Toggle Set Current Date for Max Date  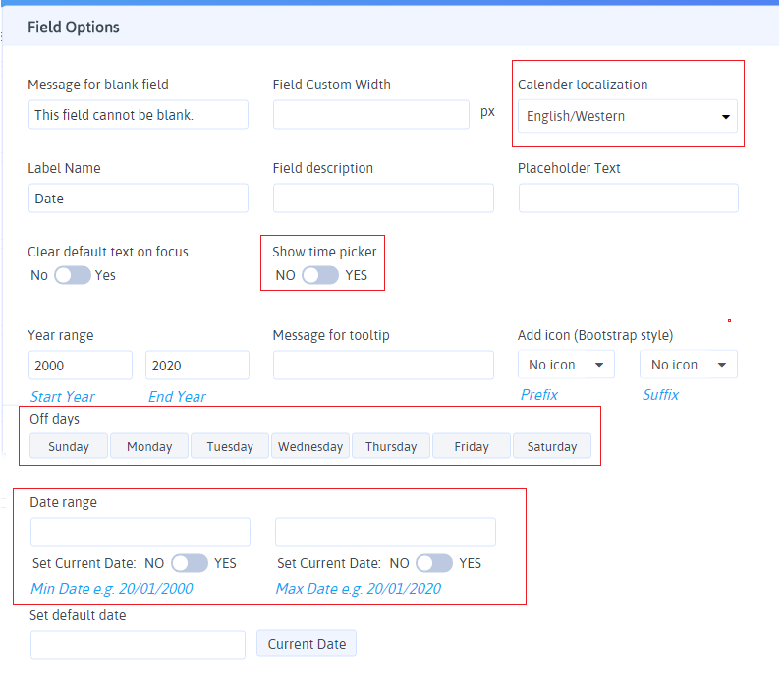pyautogui.click(x=433, y=563)
